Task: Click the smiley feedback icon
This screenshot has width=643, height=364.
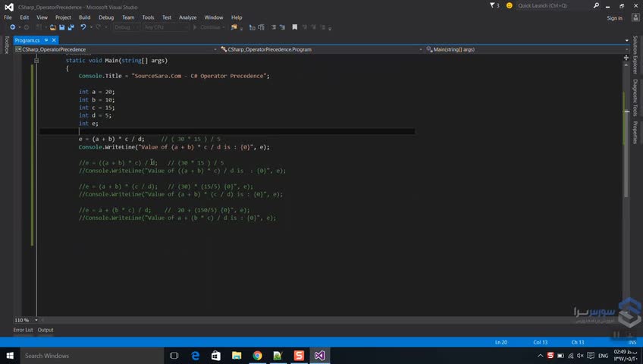Action: [510, 5]
